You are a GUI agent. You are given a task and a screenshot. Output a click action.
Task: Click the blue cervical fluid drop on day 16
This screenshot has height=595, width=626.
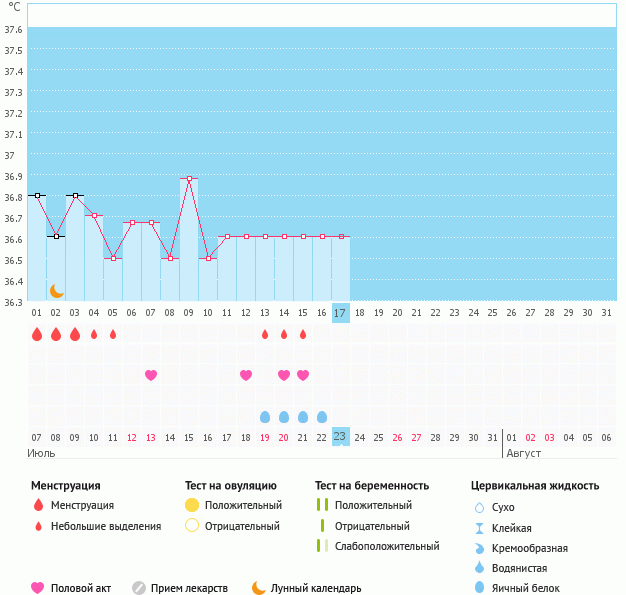(322, 416)
